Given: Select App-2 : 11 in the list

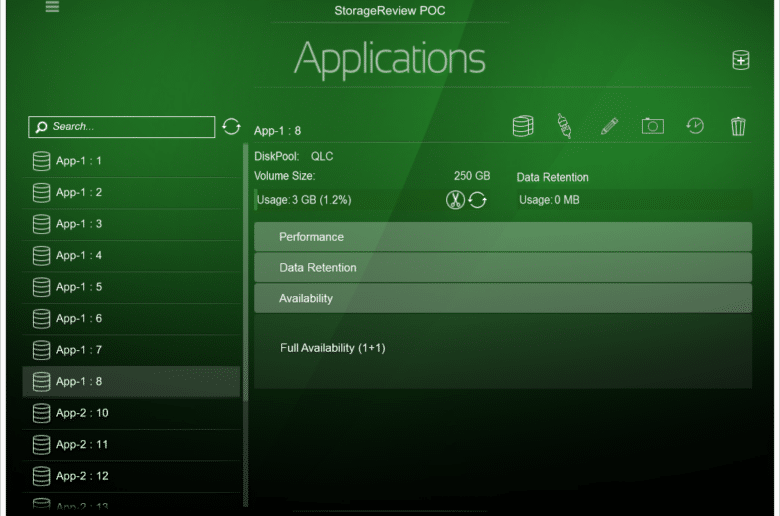Looking at the screenshot, I should tap(131, 445).
